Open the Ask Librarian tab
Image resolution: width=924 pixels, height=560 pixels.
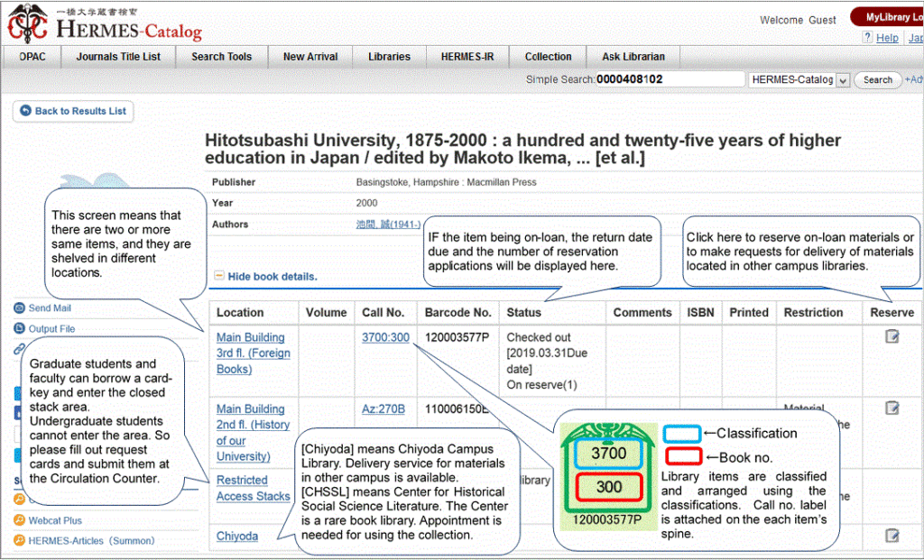pyautogui.click(x=633, y=57)
